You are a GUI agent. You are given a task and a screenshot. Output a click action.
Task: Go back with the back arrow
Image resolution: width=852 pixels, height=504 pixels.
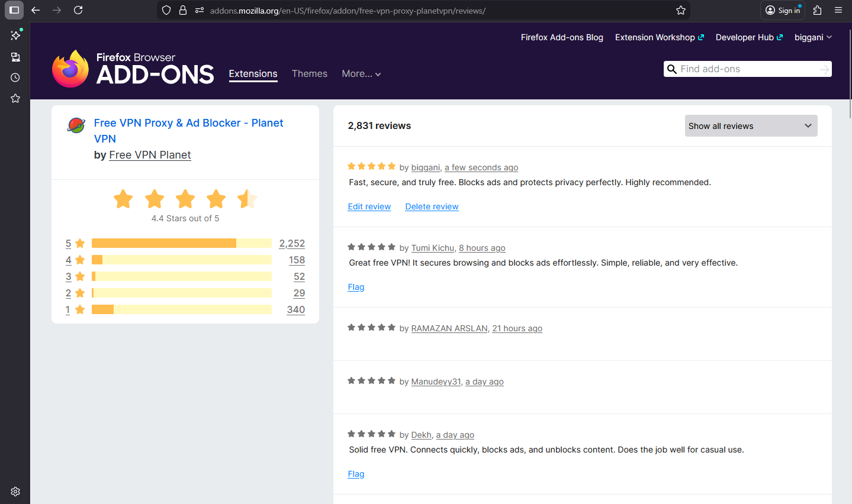[36, 10]
